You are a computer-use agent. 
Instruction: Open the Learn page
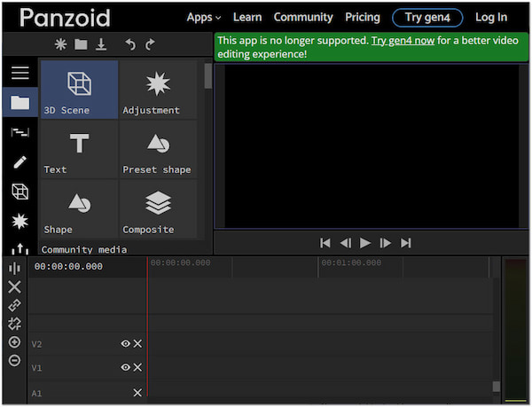pos(247,17)
